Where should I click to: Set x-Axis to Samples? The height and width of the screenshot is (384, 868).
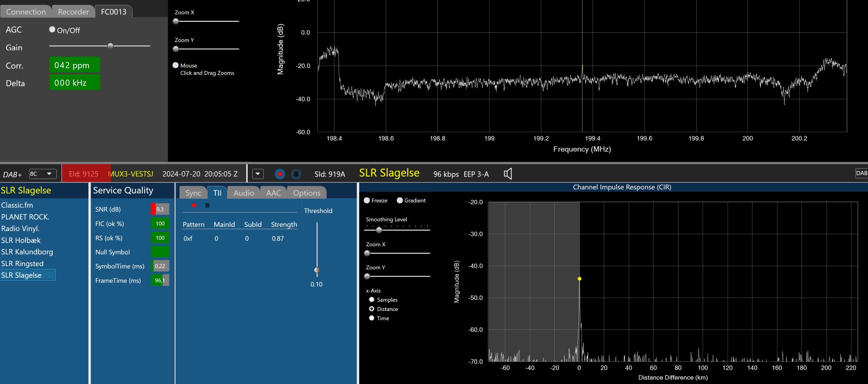[x=371, y=300]
